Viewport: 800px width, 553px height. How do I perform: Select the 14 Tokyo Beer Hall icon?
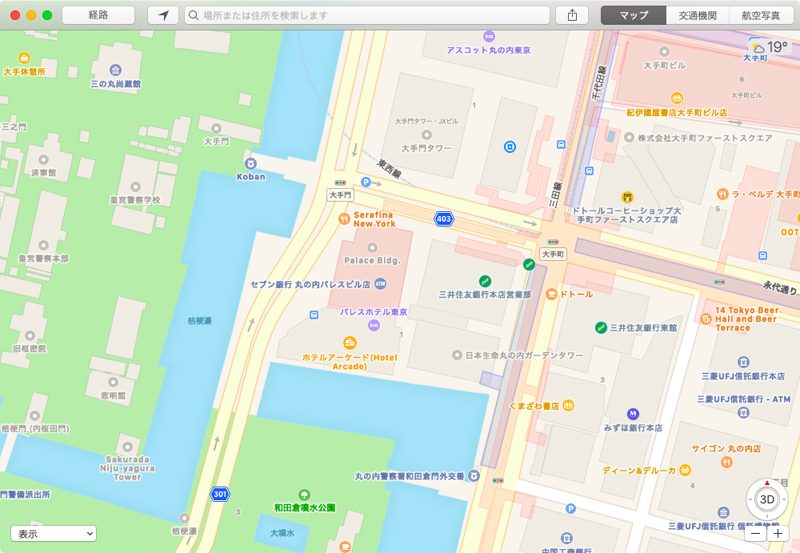[x=706, y=319]
